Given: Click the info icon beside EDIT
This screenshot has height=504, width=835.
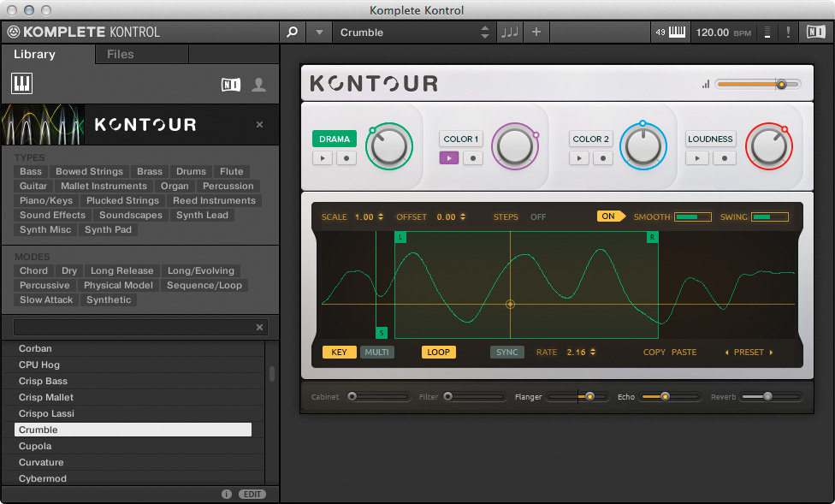Looking at the screenshot, I should 227,494.
